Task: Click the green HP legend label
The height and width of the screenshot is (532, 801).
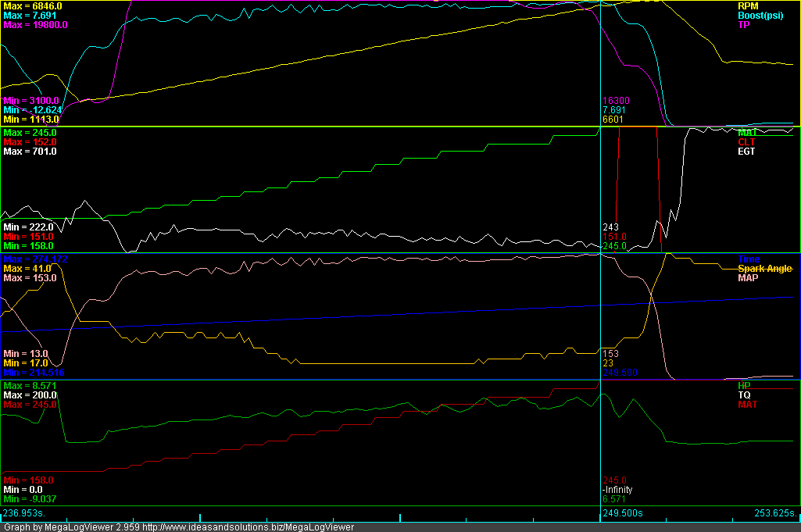Action: (745, 386)
